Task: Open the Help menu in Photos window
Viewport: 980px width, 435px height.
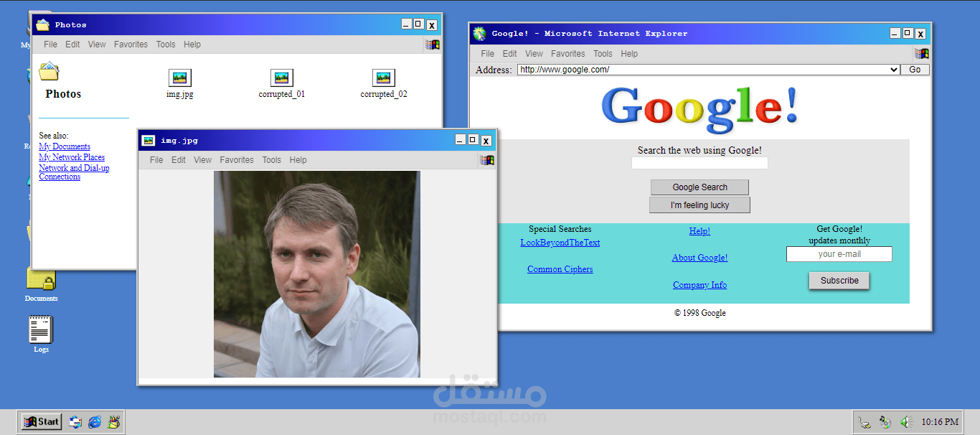Action: [x=192, y=45]
